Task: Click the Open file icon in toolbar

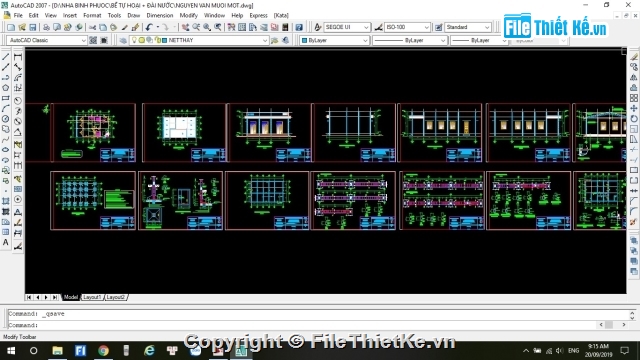Action: 22,27
